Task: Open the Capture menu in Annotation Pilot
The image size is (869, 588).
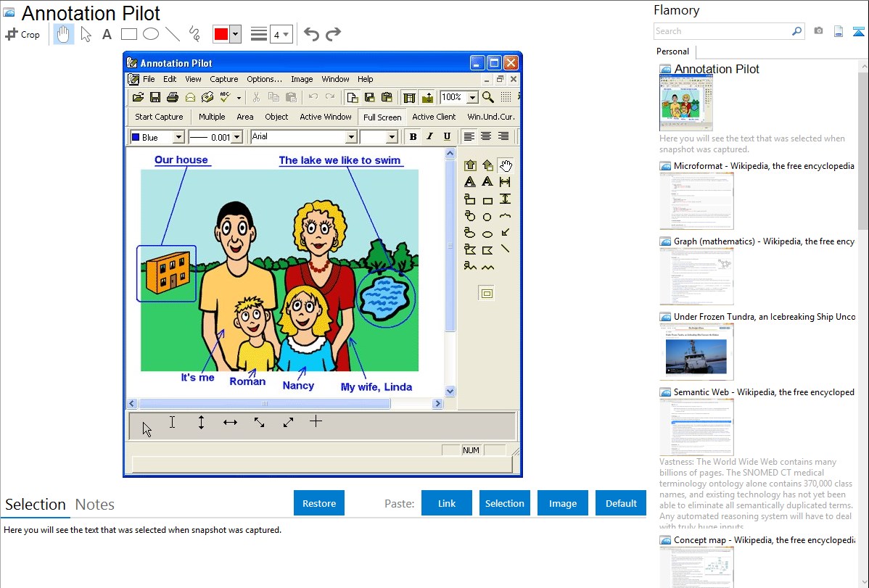Action: tap(224, 79)
